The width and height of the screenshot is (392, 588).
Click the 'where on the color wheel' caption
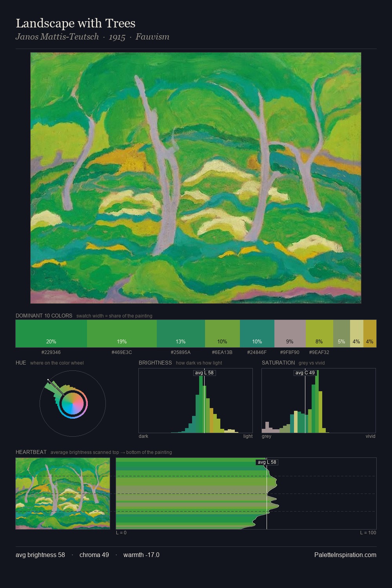coord(57,363)
